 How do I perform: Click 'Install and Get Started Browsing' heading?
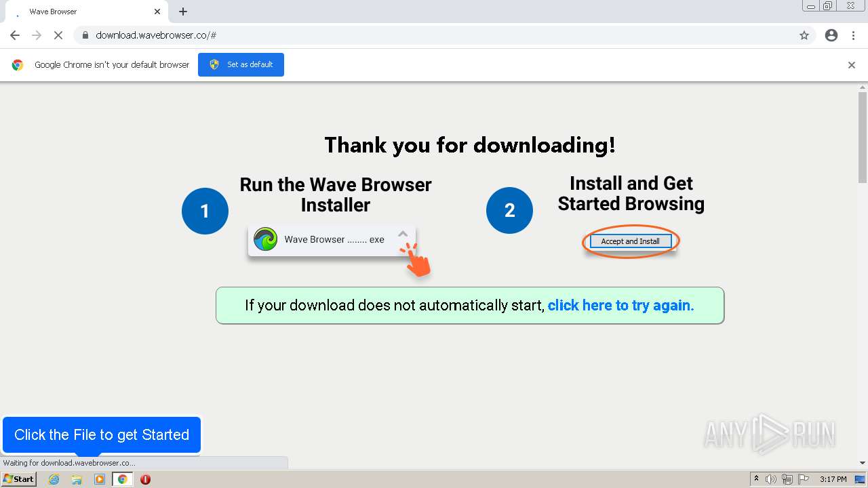631,193
